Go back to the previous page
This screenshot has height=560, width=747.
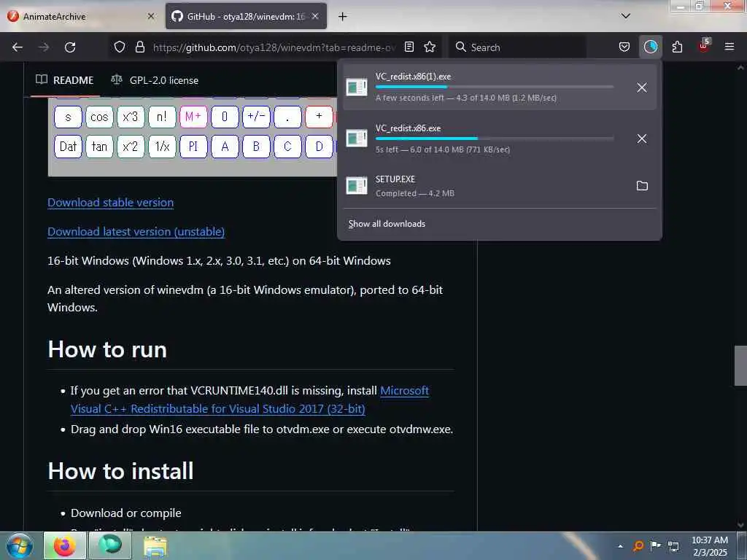click(18, 47)
